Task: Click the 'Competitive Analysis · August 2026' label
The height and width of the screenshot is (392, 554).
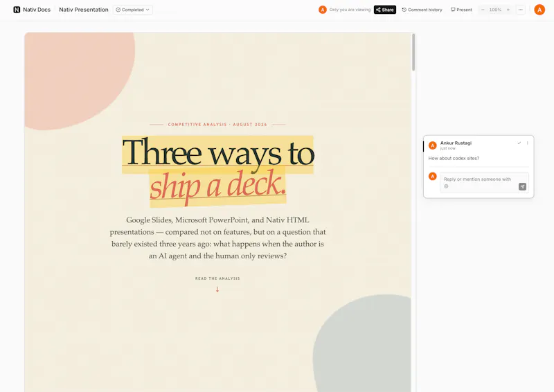Action: click(217, 125)
